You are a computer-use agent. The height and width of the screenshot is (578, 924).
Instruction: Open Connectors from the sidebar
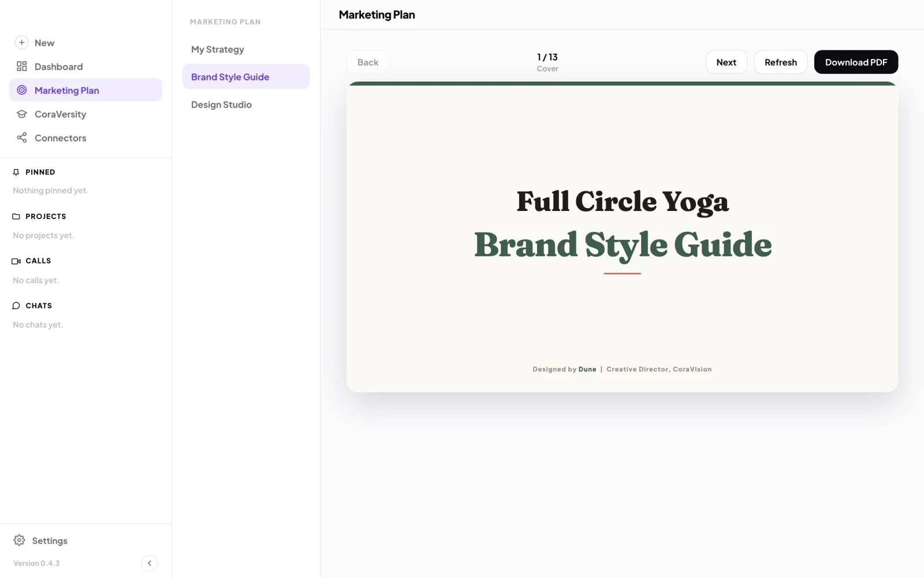click(61, 138)
